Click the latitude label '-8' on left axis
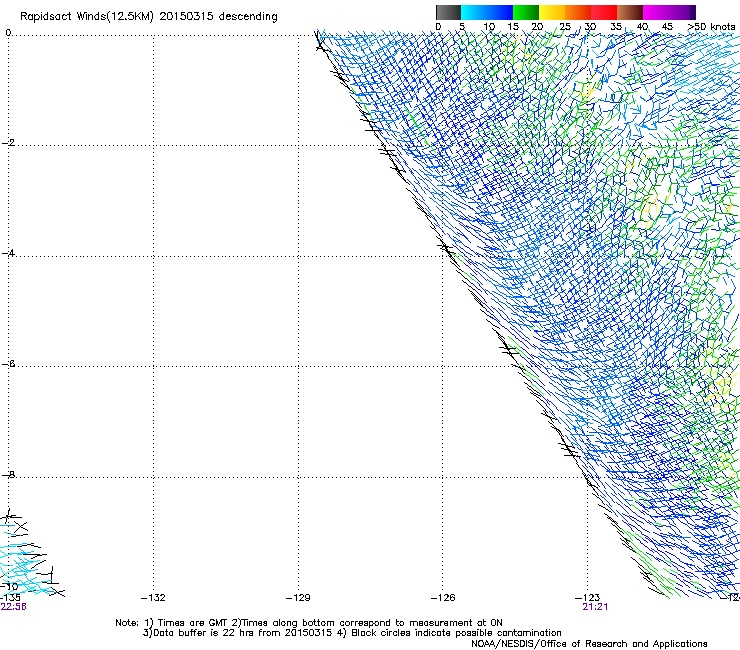The width and height of the screenshot is (740, 650). (8, 475)
